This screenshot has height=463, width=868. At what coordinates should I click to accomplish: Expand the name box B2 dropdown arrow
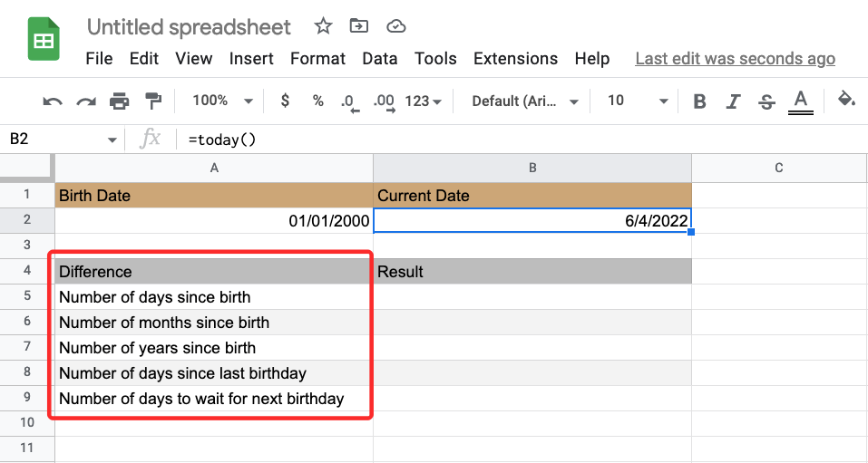click(112, 140)
